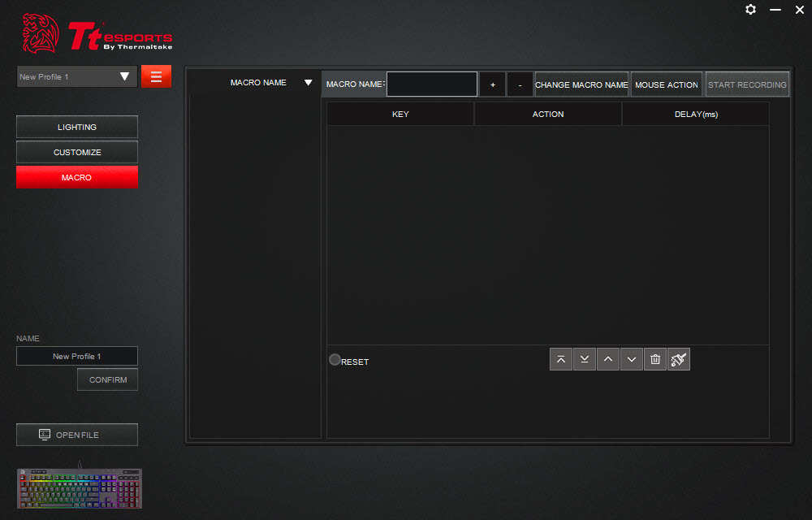
Task: Focus the MACRO NAME input field
Action: point(432,84)
